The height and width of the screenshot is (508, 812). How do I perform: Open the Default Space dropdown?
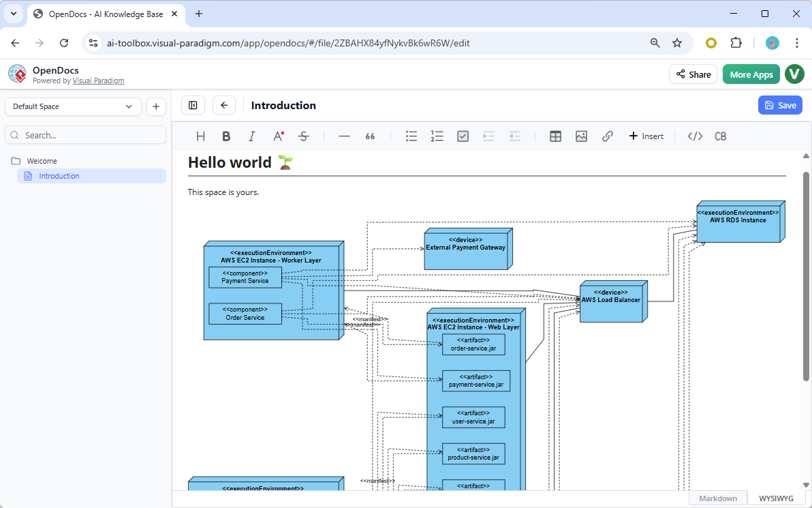pos(72,106)
